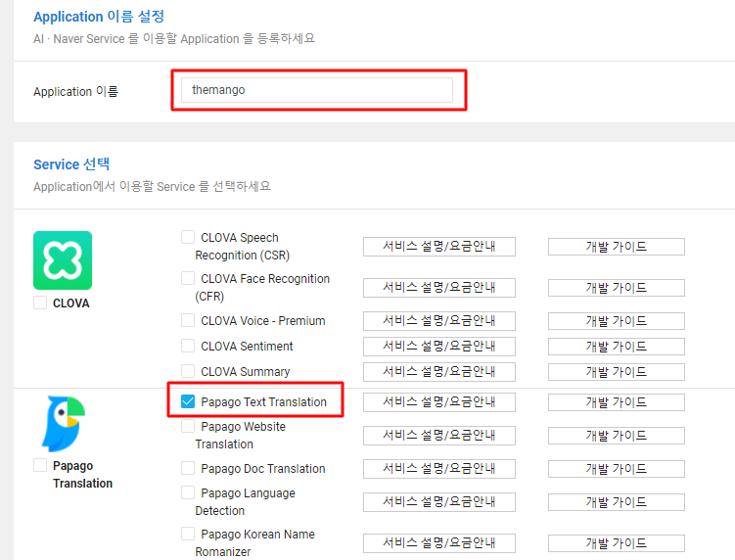The image size is (735, 560).
Task: Click the 'Service 선택' heading
Action: (71, 164)
